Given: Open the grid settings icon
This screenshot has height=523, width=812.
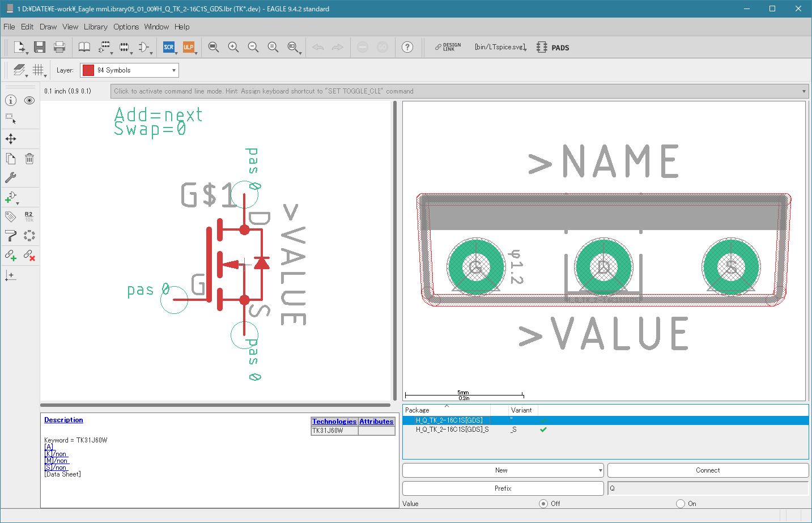Looking at the screenshot, I should 38,70.
